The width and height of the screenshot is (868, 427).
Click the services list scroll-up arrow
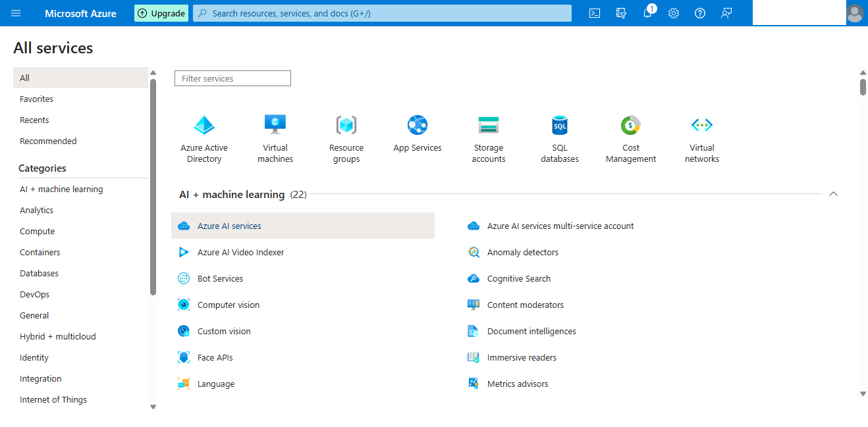[863, 72]
